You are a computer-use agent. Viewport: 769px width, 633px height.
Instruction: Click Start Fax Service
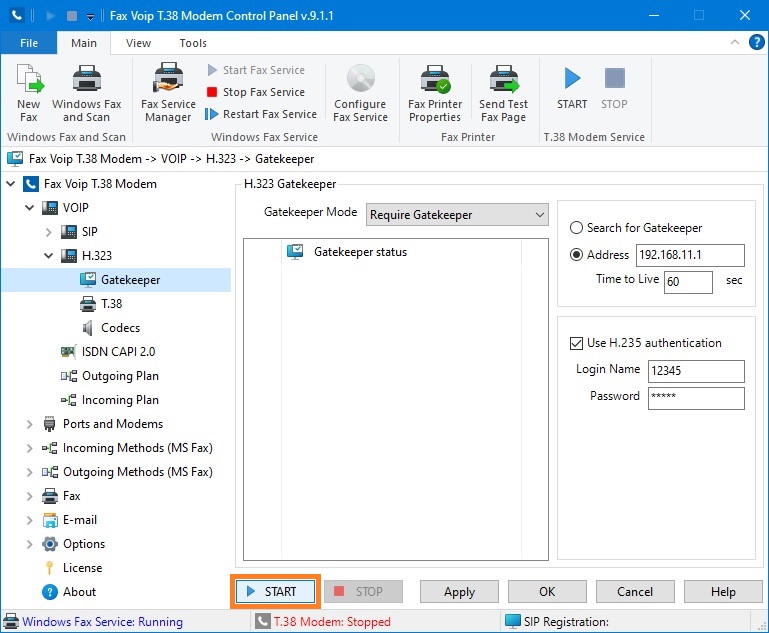[x=256, y=70]
